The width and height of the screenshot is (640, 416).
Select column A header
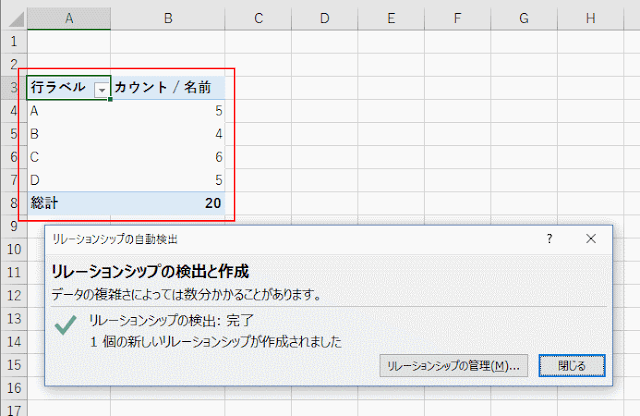pos(68,17)
